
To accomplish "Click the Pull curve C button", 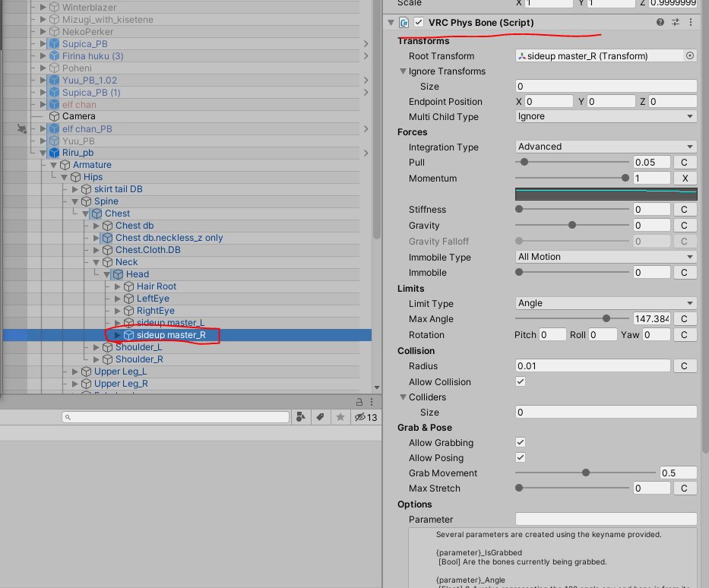I will [x=684, y=163].
